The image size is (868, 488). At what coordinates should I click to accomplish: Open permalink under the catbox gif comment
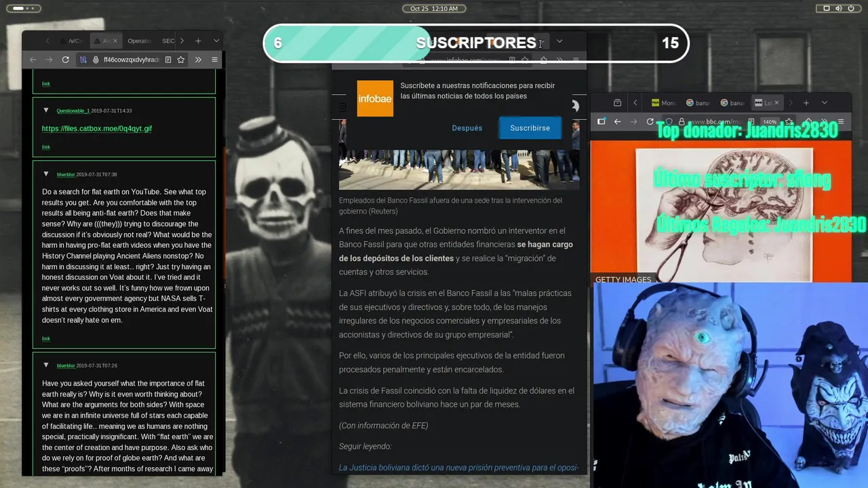click(46, 146)
